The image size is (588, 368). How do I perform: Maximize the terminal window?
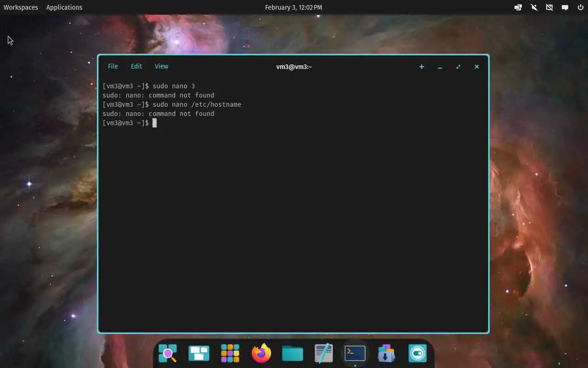coord(458,67)
